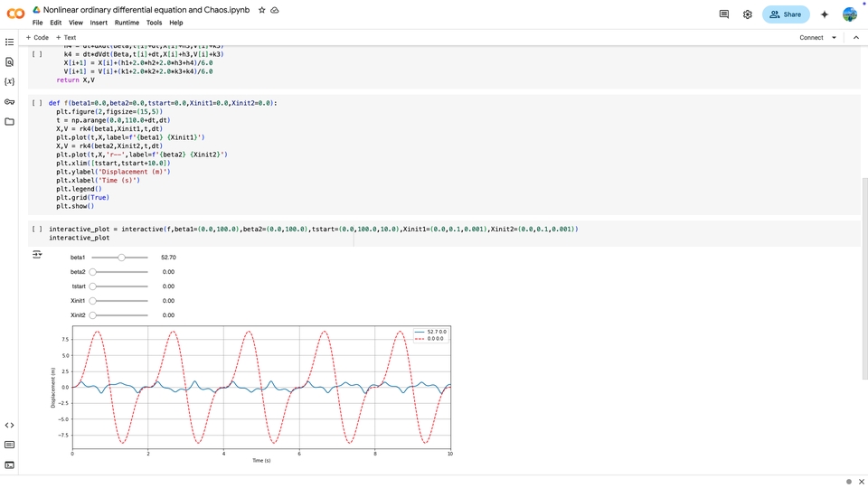Image resolution: width=868 pixels, height=488 pixels.
Task: Open find and replace sidebar icon
Action: pyautogui.click(x=9, y=62)
